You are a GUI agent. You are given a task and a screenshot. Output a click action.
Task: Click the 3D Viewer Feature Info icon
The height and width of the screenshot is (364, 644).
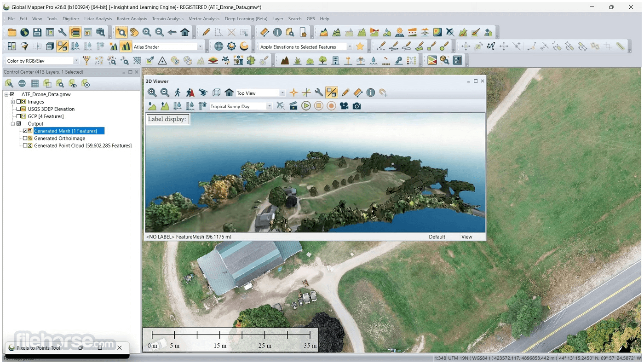pyautogui.click(x=371, y=92)
